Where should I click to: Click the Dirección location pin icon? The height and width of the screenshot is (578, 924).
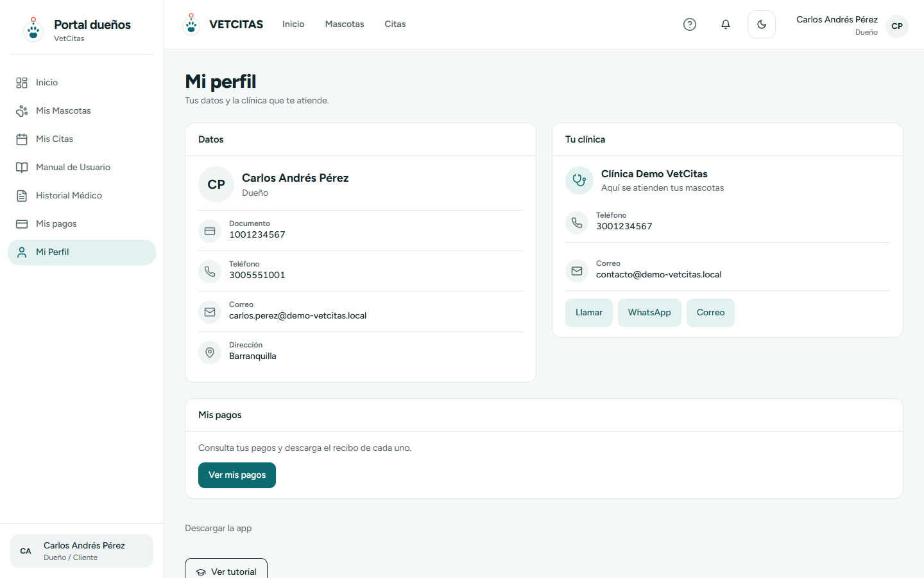(x=210, y=353)
